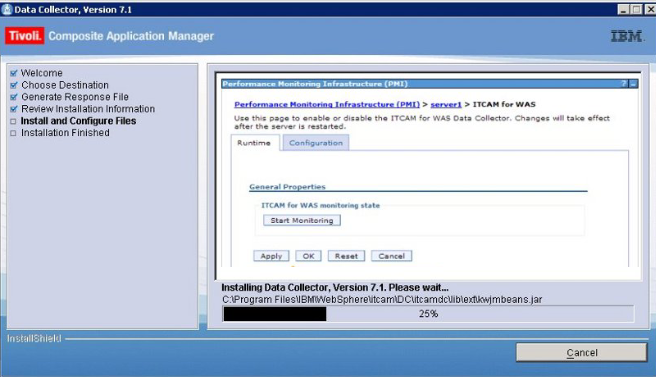Click the 'General Properties' heading

[x=287, y=187]
